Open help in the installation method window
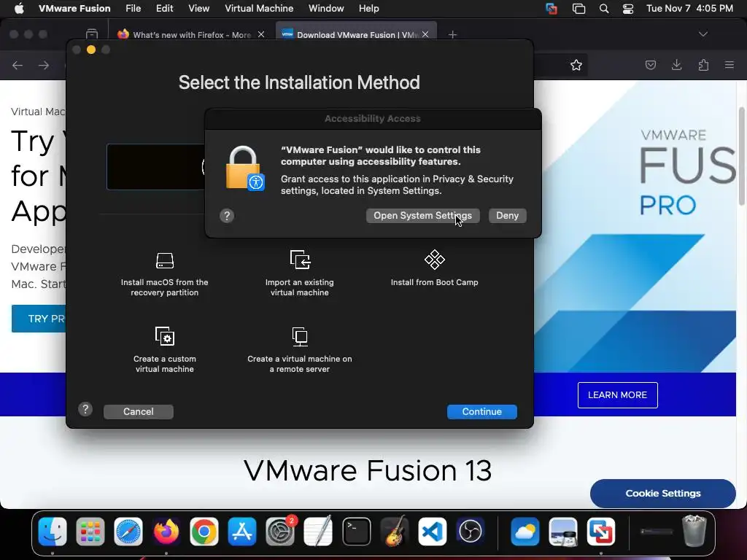 [85, 410]
